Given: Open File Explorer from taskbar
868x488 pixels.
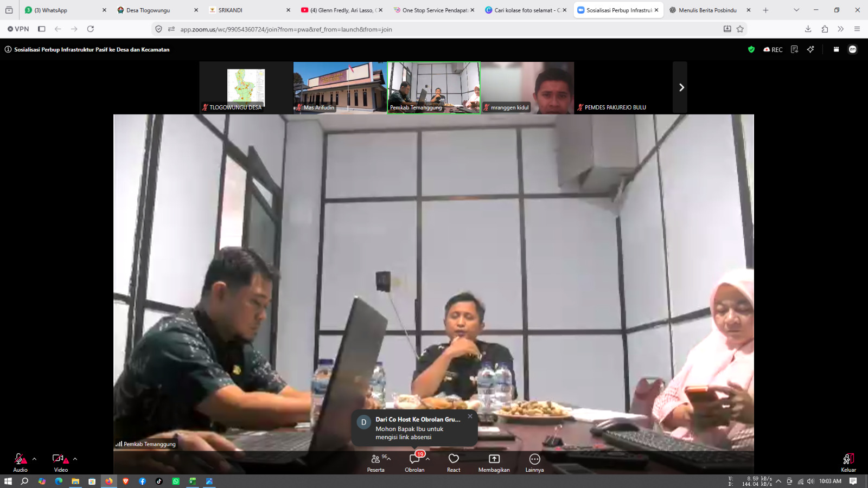Looking at the screenshot, I should (75, 481).
